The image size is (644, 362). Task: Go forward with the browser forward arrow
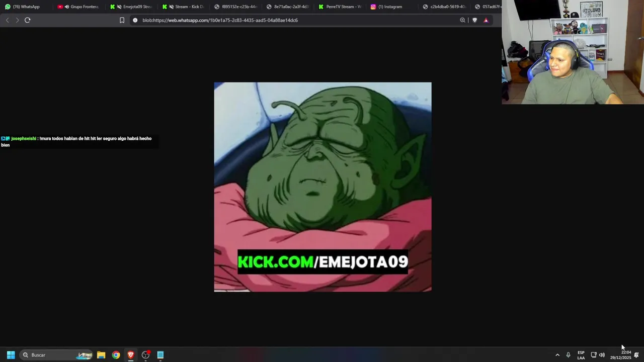tap(17, 20)
